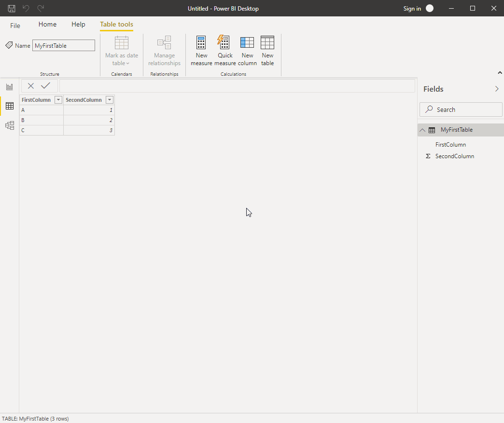Viewport: 504px width, 423px height.
Task: Commit formula with the checkmark icon
Action: [x=46, y=85]
